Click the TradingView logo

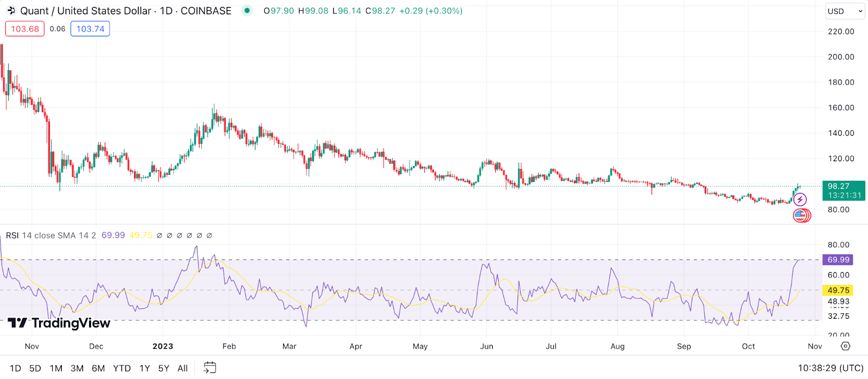point(59,323)
